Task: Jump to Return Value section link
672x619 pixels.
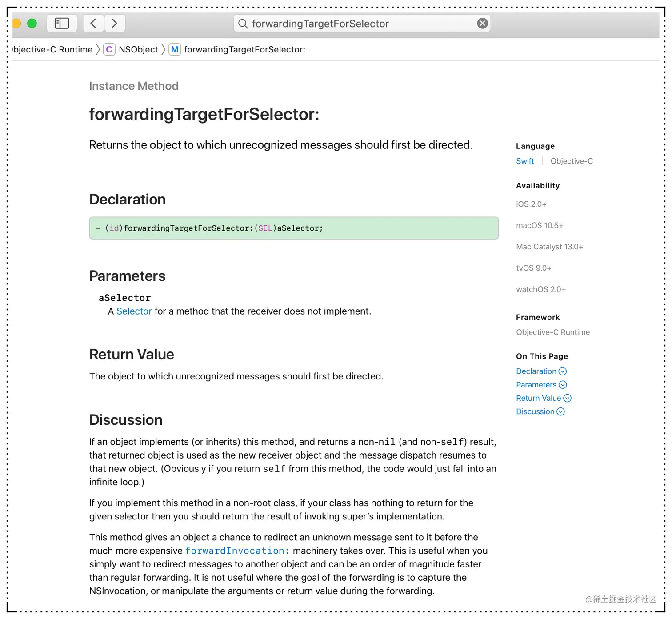Action: (539, 398)
